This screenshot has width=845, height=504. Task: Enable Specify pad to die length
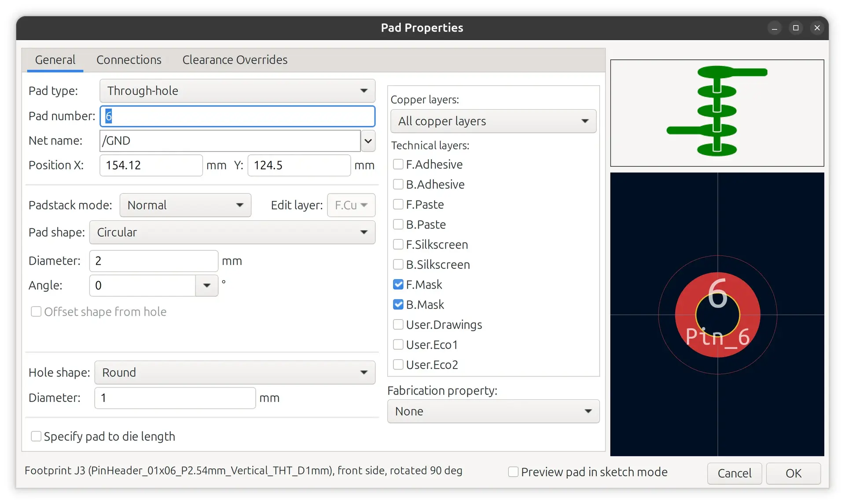click(36, 436)
